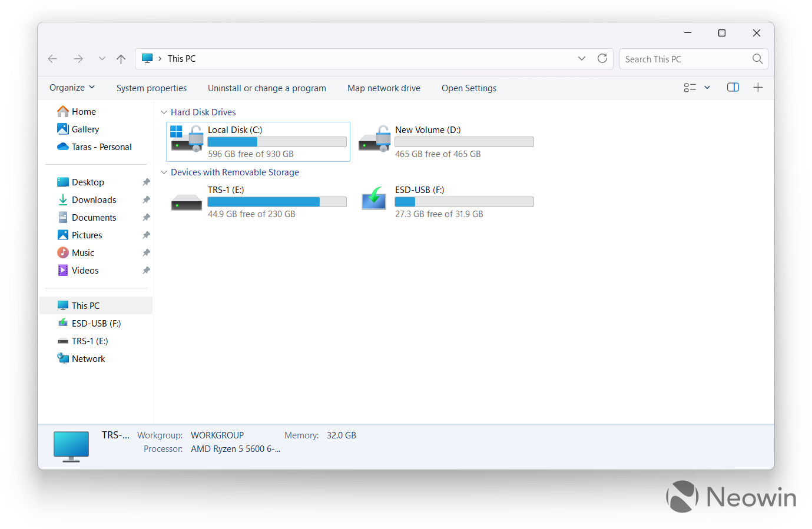
Task: Click the This PC monitor icon in address bar
Action: click(x=147, y=58)
